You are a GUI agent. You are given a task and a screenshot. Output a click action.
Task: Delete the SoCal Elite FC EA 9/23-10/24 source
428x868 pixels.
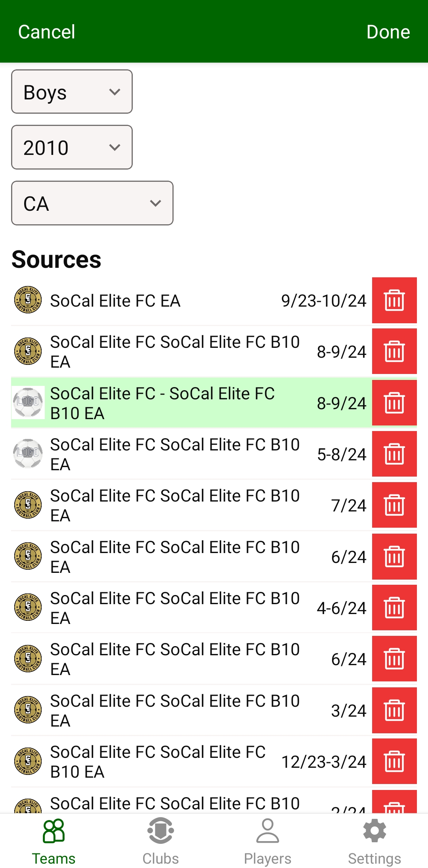pyautogui.click(x=394, y=300)
